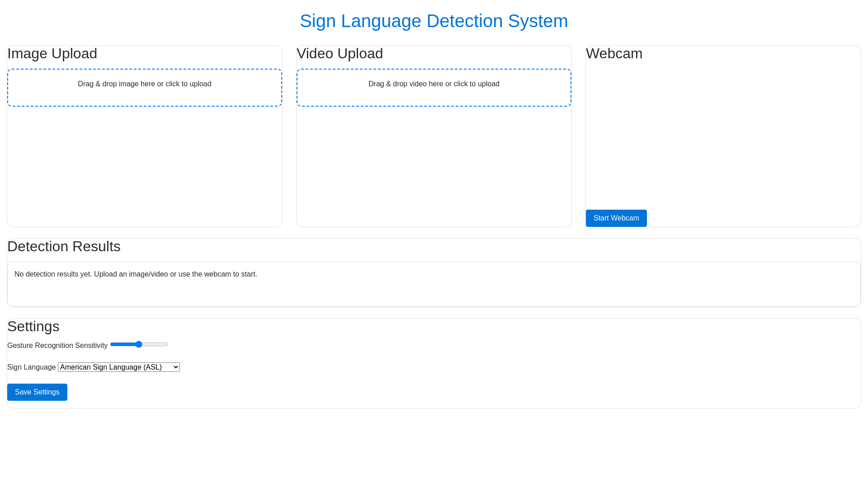Click the Gesture Recognition Sensitivity slider
Viewport: 868px width, 488px height.
(154, 344)
